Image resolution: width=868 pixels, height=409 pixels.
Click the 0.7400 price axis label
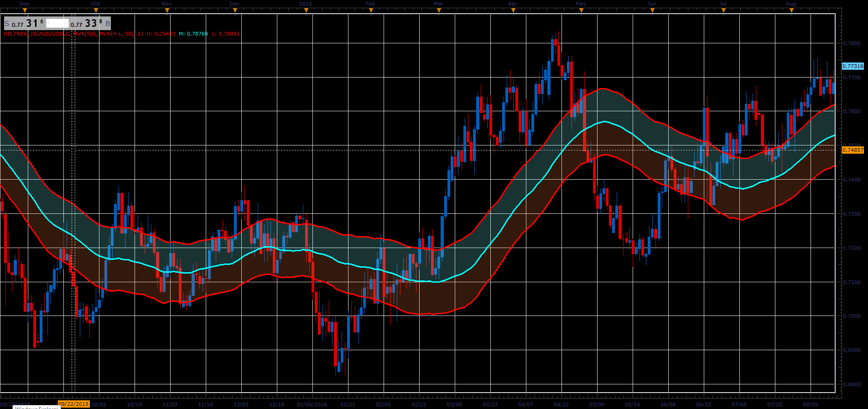click(x=852, y=180)
